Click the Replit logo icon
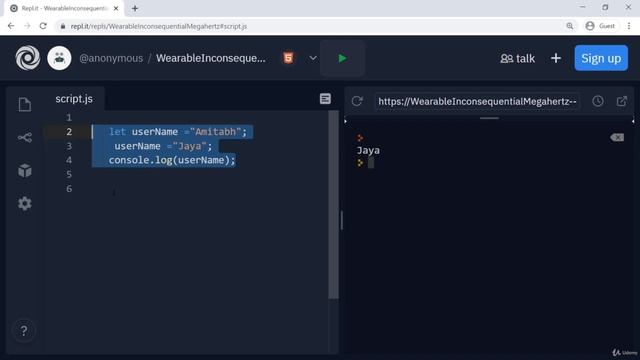 [28, 58]
